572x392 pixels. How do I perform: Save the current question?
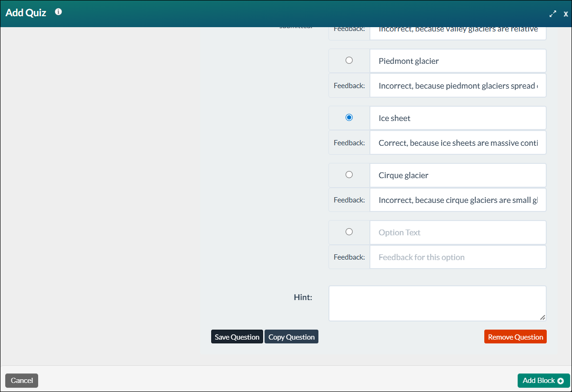tap(237, 336)
